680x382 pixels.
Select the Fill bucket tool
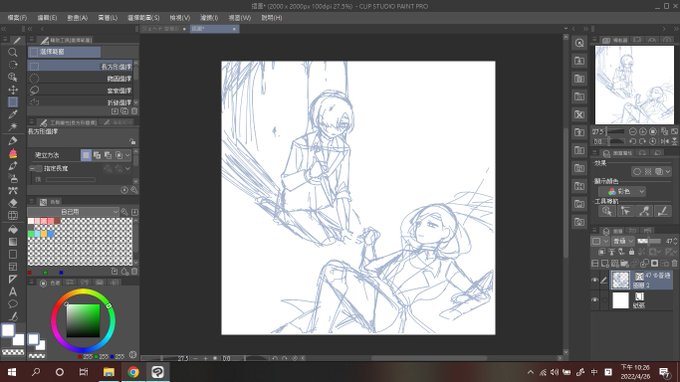tap(13, 229)
